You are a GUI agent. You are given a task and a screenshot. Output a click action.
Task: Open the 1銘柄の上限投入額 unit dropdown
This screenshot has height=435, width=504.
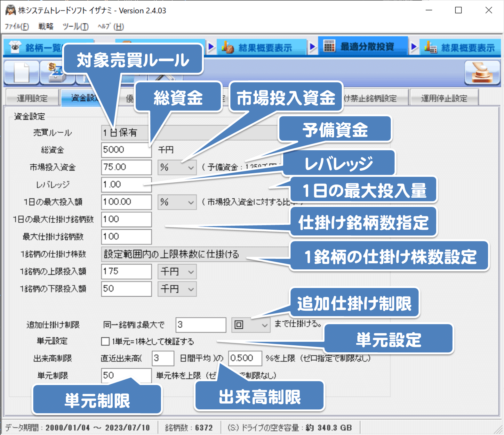coord(177,272)
